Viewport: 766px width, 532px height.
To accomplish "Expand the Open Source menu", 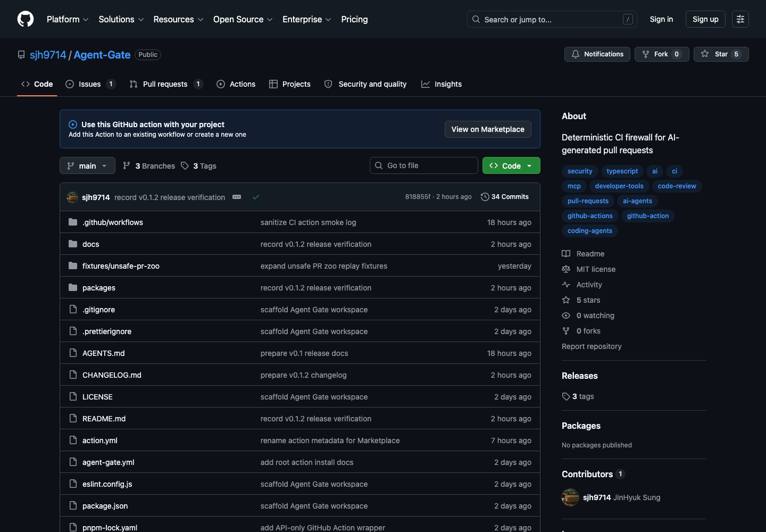I will click(243, 19).
